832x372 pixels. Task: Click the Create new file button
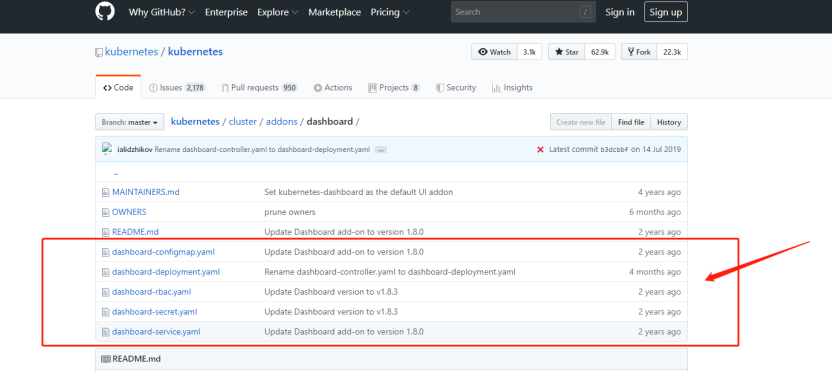tap(581, 122)
